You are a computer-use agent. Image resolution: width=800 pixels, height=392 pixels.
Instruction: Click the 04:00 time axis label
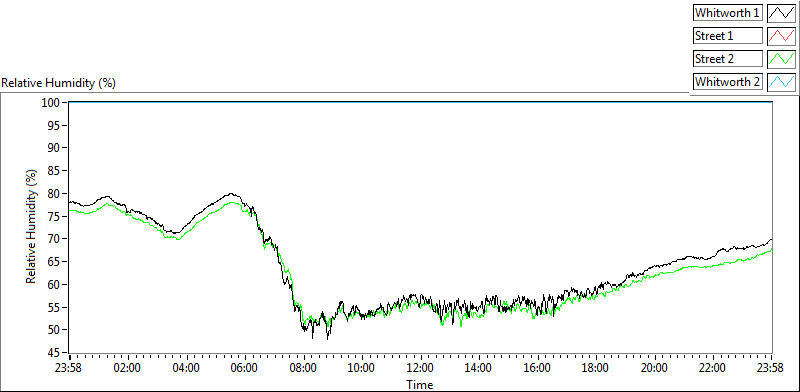(x=187, y=368)
